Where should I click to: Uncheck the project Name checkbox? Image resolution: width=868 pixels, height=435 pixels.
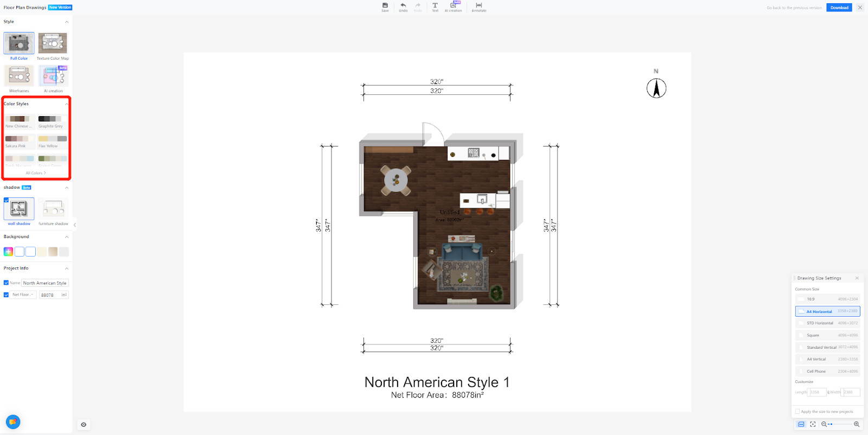7,283
